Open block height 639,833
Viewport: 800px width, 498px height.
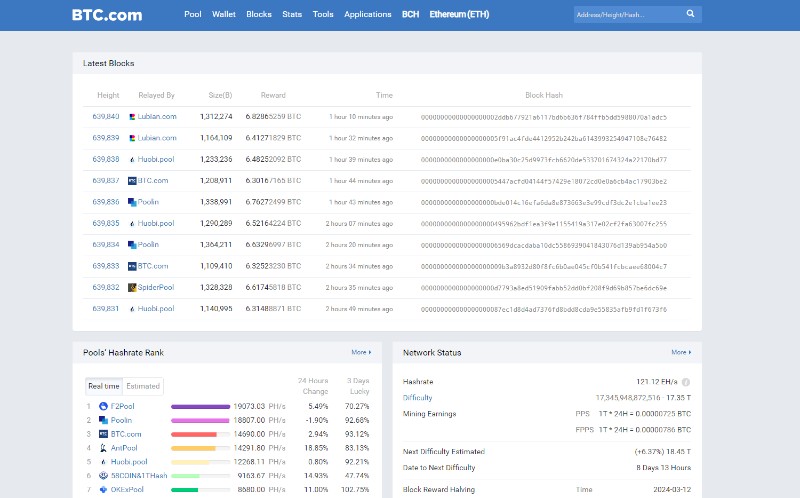[x=106, y=266]
